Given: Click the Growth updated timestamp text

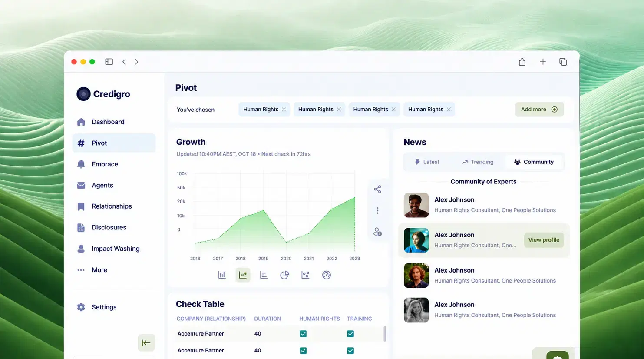Looking at the screenshot, I should (x=244, y=154).
